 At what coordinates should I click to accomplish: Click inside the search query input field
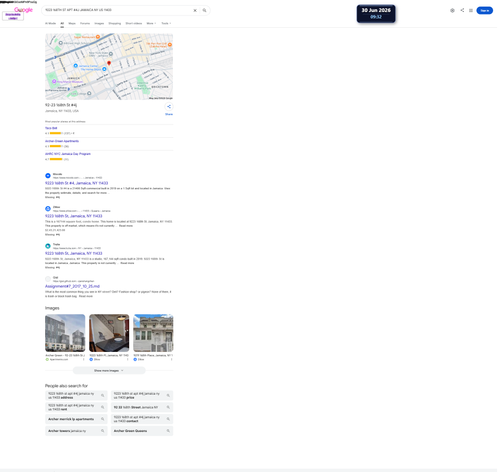click(x=117, y=10)
